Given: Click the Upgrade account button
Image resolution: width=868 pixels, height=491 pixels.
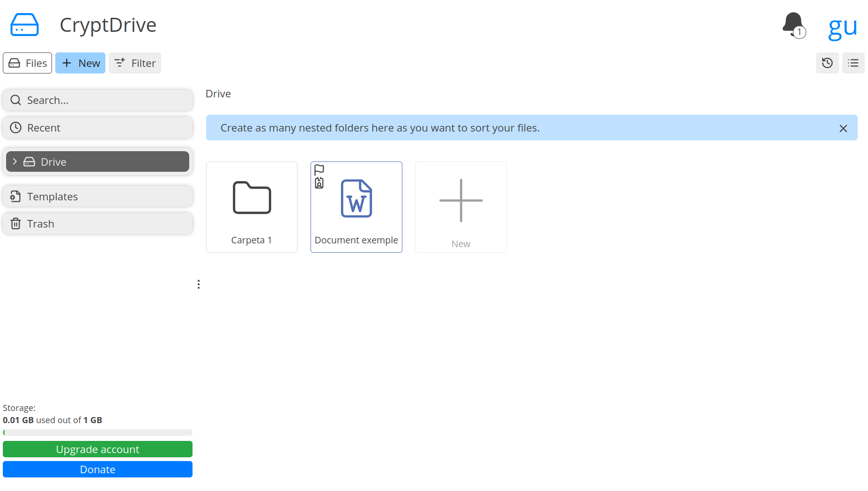Looking at the screenshot, I should 97,449.
